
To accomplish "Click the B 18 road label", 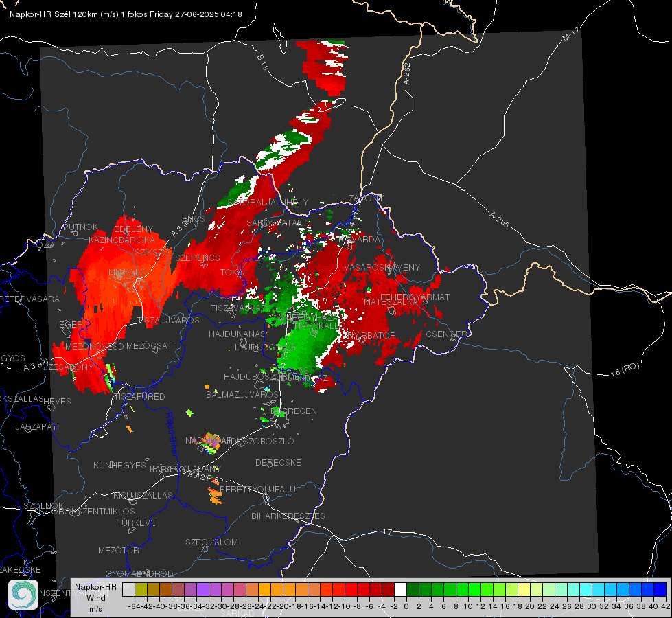I will tap(263, 62).
